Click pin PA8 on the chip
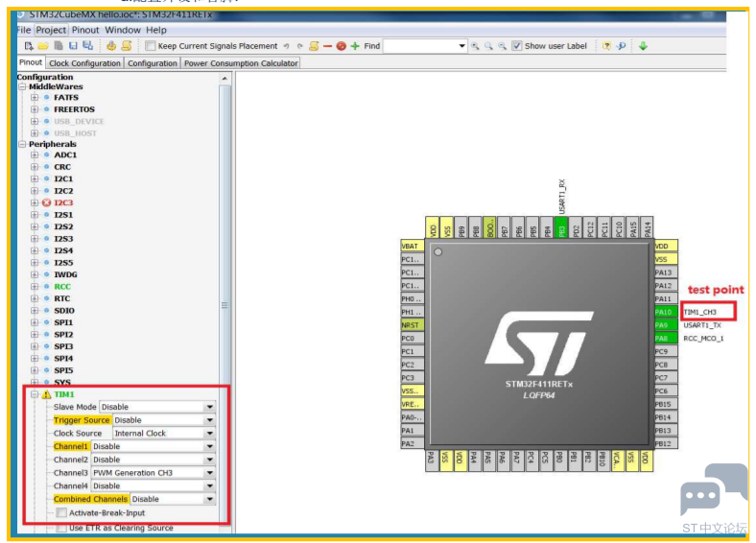The height and width of the screenshot is (543, 756). (666, 338)
